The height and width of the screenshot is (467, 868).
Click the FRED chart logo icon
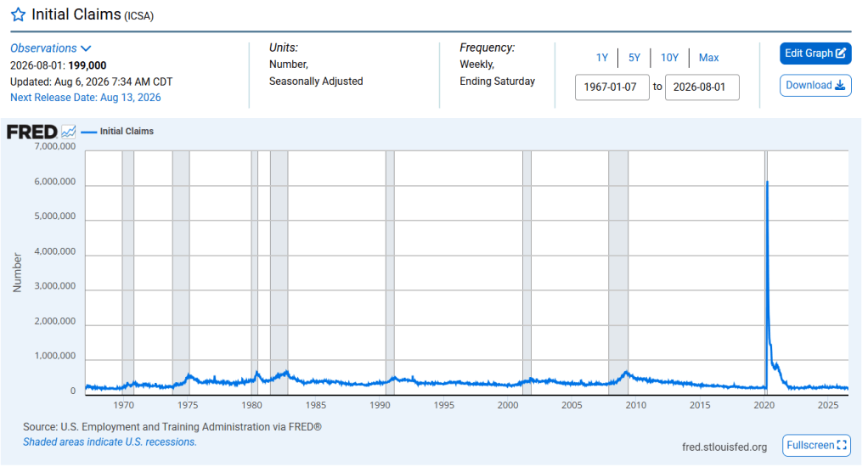[x=69, y=132]
